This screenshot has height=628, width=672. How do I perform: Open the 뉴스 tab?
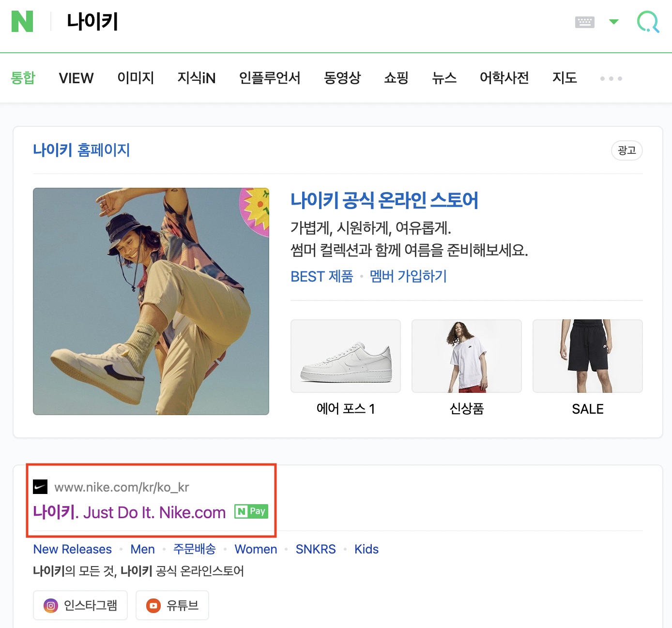444,78
